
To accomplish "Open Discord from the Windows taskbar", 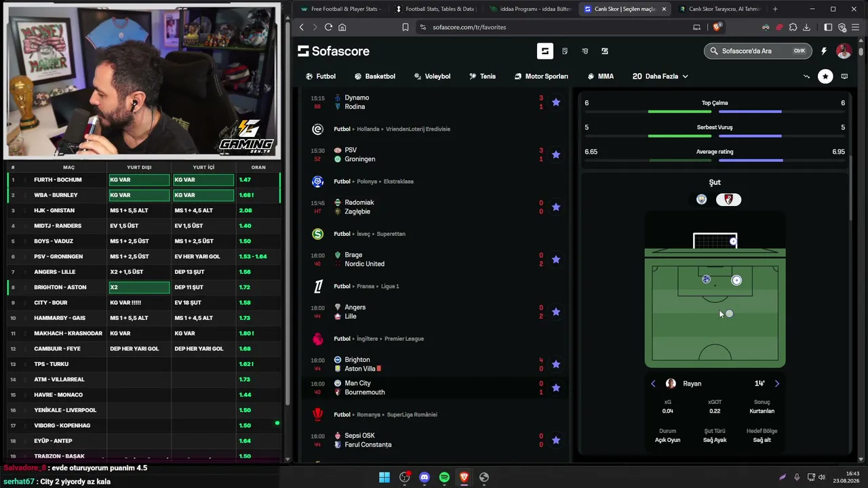I will click(425, 477).
